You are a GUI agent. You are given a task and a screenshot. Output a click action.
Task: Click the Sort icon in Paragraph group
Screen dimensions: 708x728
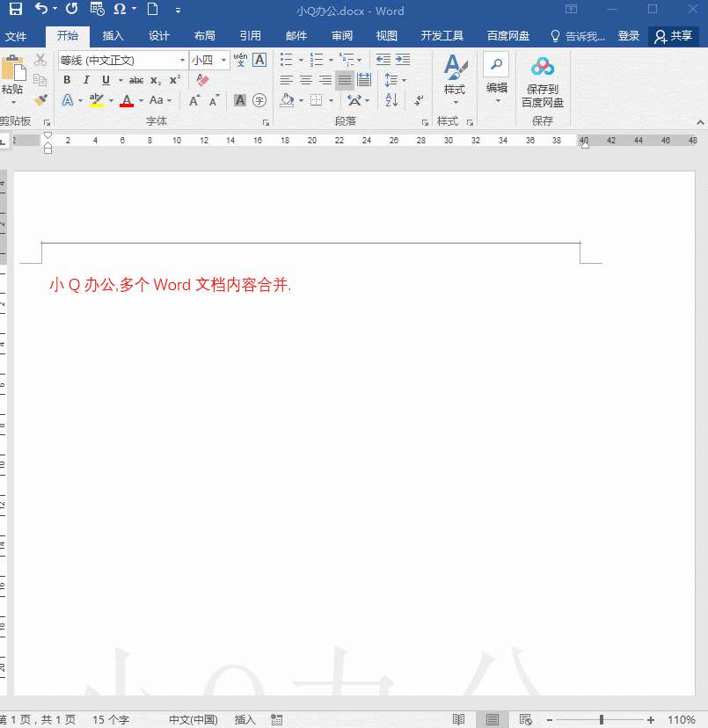click(x=390, y=100)
